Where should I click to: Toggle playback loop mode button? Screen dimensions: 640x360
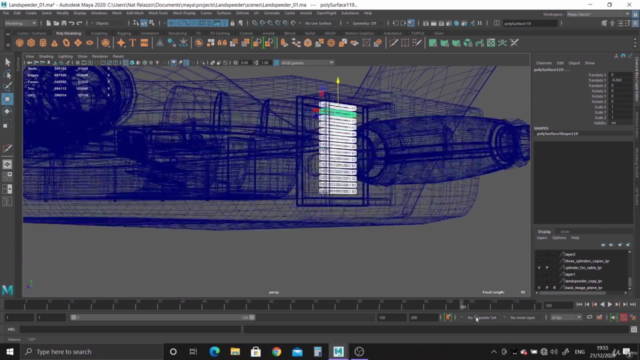[x=589, y=317]
